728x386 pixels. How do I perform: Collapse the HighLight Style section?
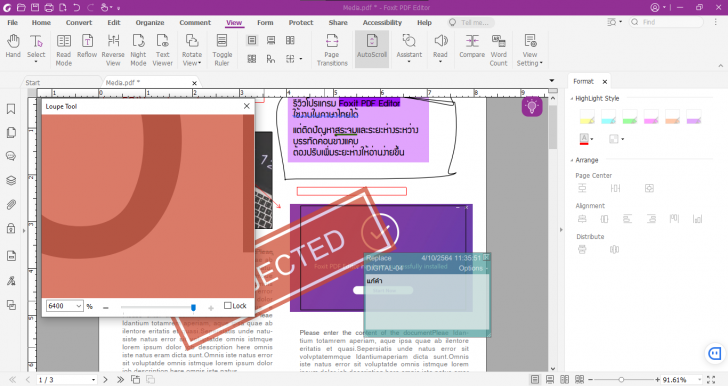[x=572, y=98]
